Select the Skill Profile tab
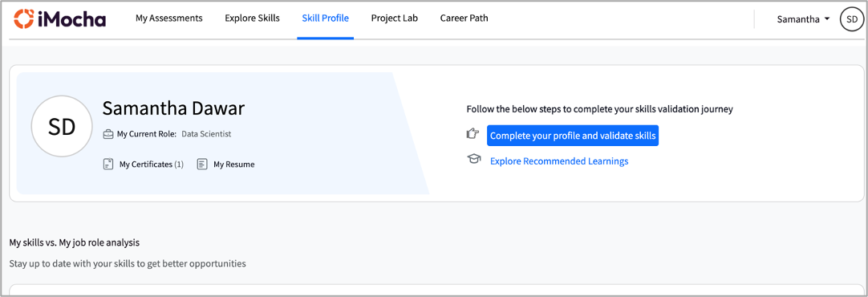 click(x=326, y=18)
